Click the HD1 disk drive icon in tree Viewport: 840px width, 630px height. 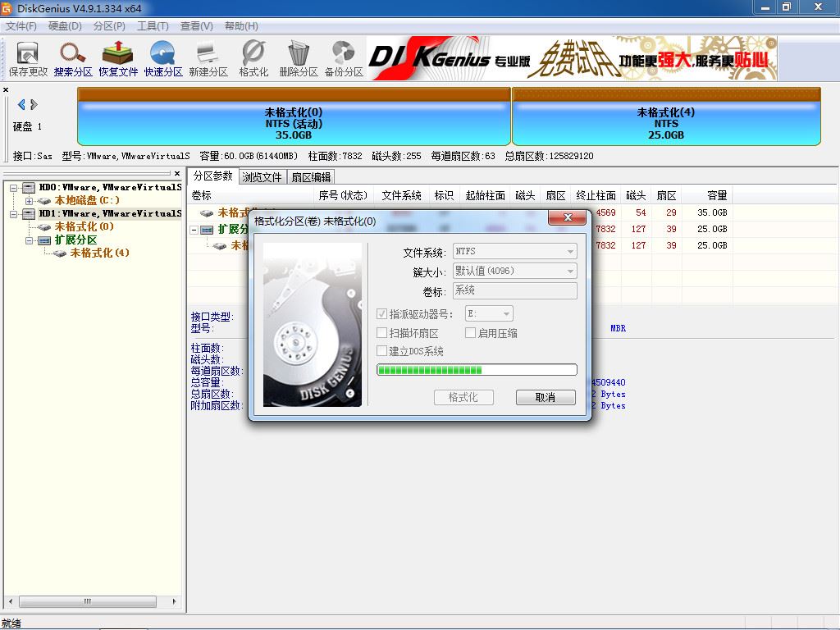point(29,214)
